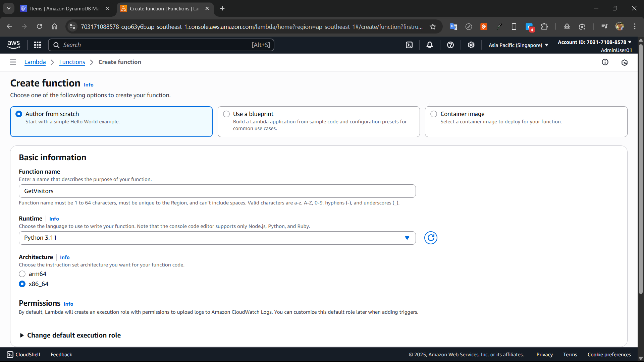Screen dimensions: 644x362
Task: Open Cookie preferences
Action: (x=609, y=355)
